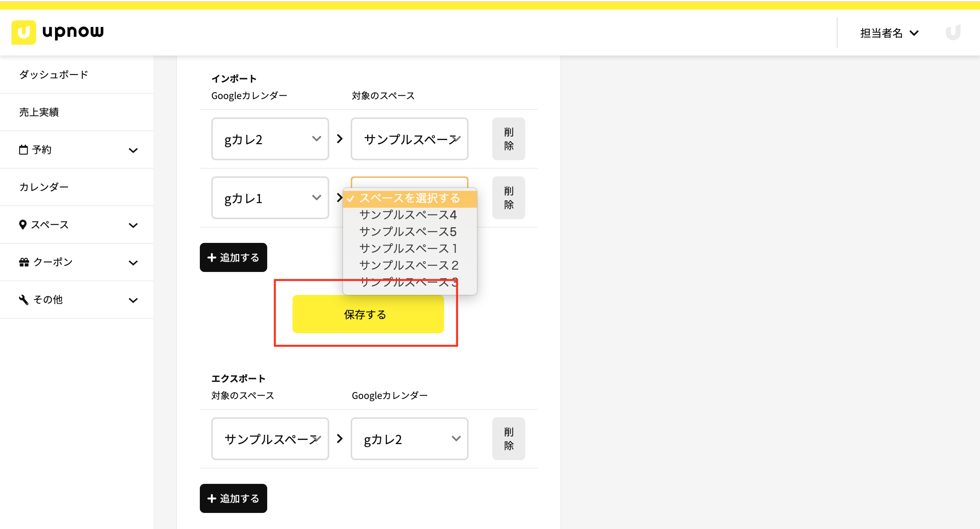Expand the その他 sidebar chevron
The image size is (980, 529).
point(133,300)
